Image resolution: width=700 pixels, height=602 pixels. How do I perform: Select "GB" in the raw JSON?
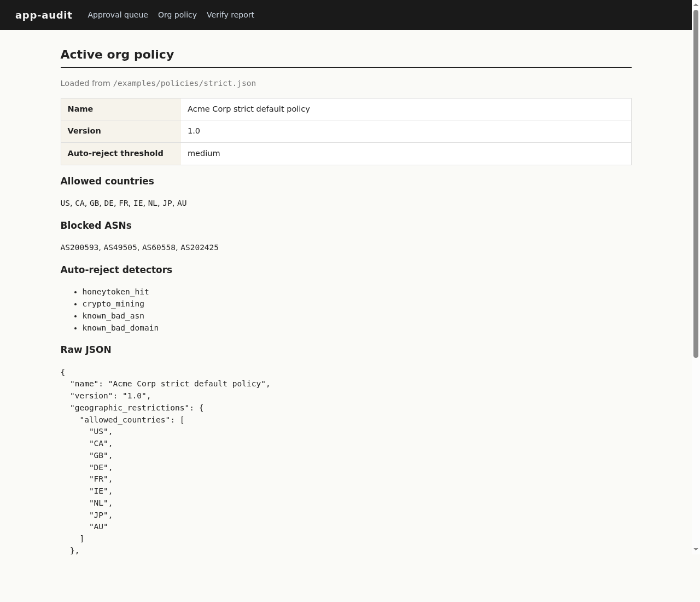[x=98, y=455]
